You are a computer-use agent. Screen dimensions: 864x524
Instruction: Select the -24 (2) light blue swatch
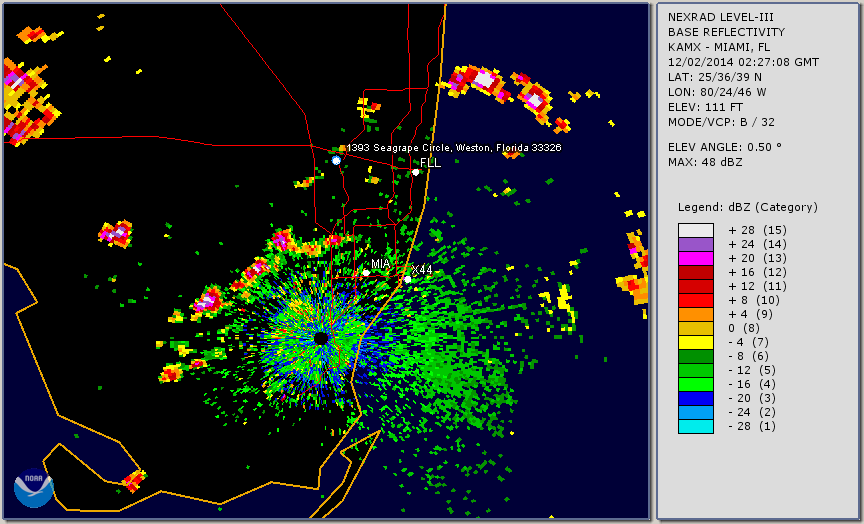(696, 413)
